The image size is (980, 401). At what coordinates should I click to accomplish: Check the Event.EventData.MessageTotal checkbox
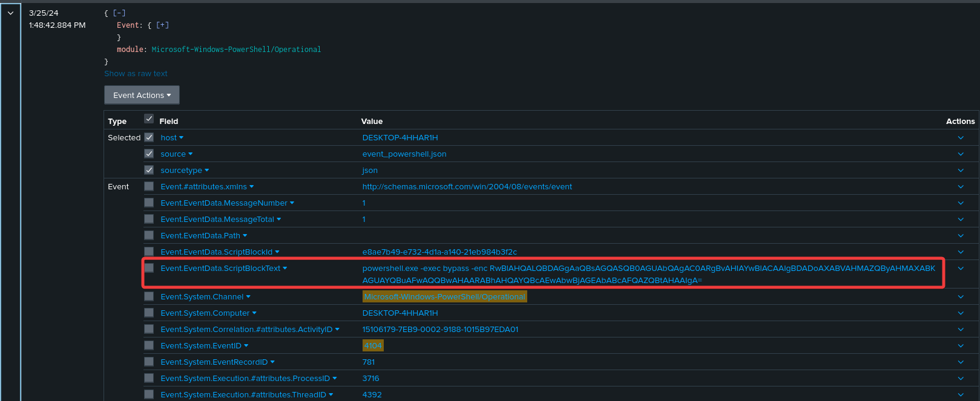149,219
